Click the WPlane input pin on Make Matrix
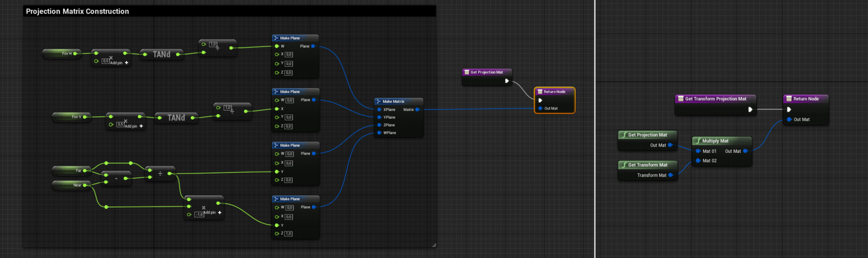The image size is (868, 258). pyautogui.click(x=379, y=133)
